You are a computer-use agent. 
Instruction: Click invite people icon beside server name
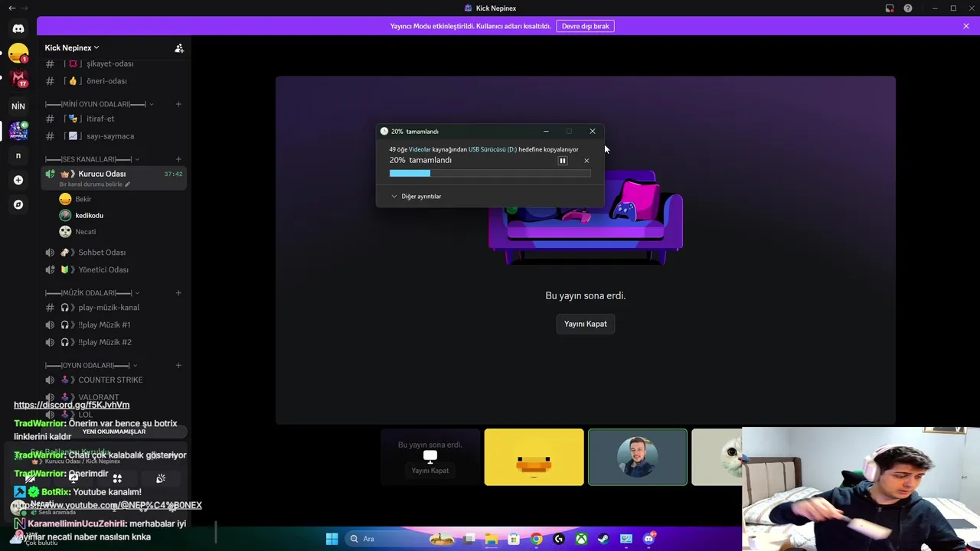click(179, 48)
